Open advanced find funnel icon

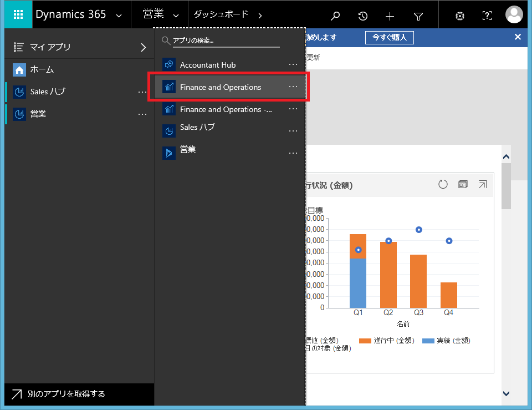(418, 16)
